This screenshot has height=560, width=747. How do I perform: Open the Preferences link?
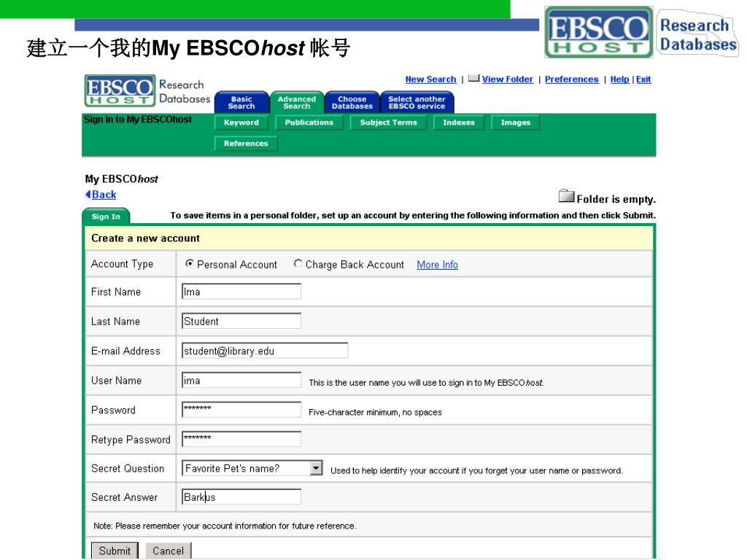pos(572,79)
